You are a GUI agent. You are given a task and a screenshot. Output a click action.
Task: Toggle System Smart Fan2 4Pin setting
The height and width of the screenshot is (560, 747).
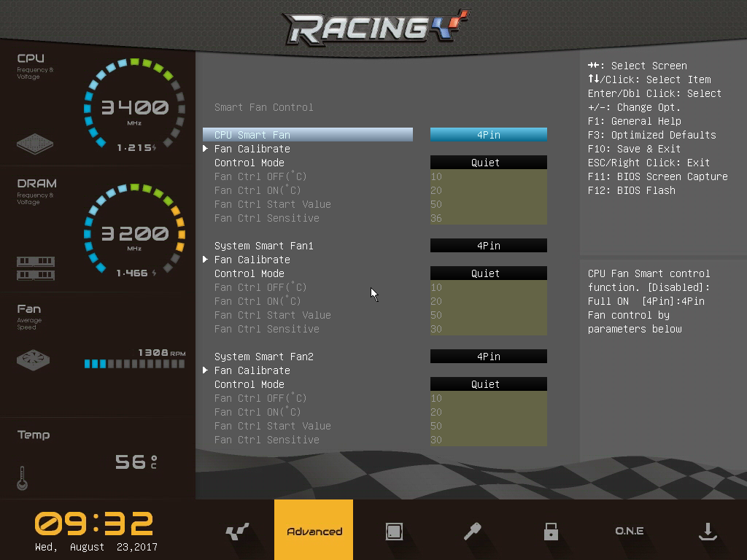point(488,357)
